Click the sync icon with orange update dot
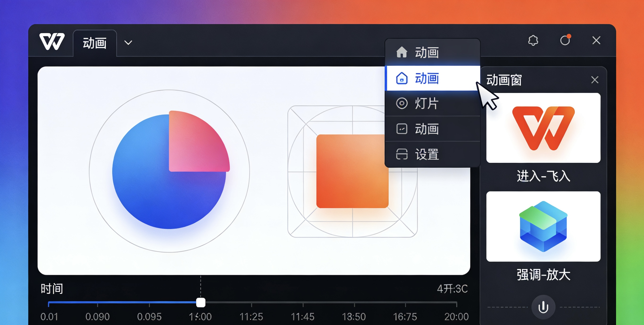Image resolution: width=644 pixels, height=325 pixels. [565, 40]
